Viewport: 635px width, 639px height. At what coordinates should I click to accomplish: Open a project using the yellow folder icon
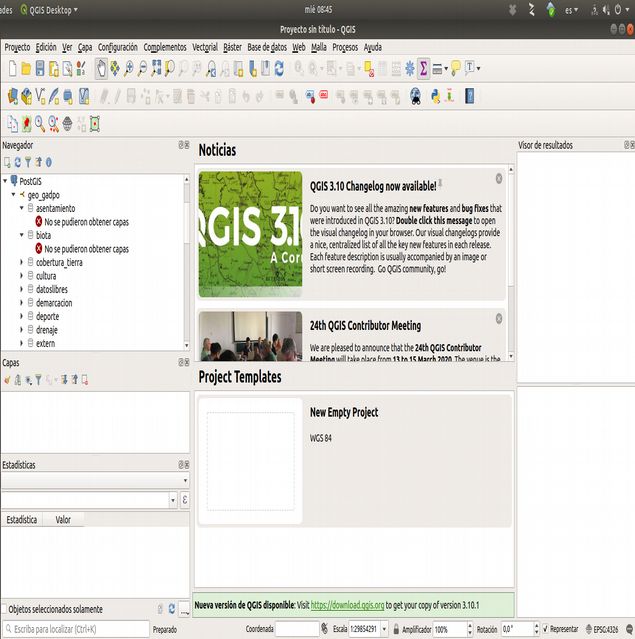26,68
